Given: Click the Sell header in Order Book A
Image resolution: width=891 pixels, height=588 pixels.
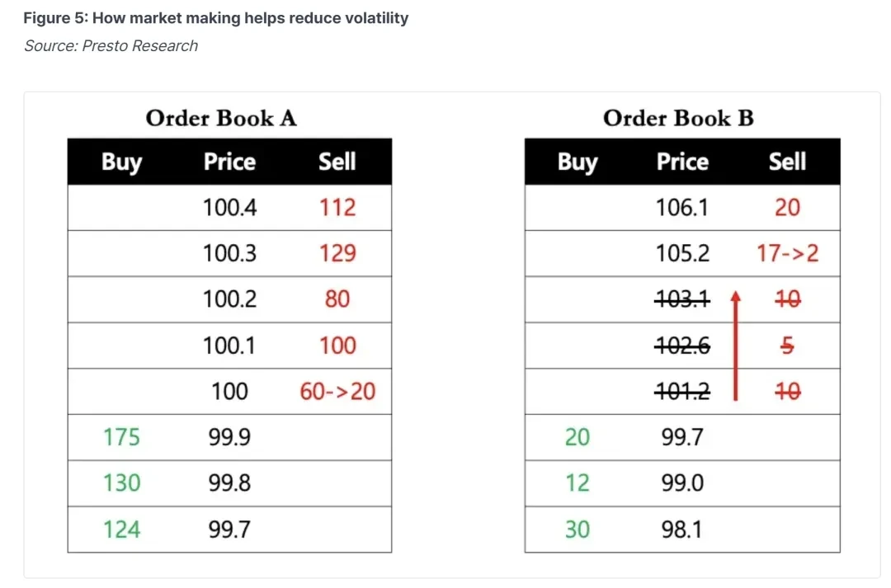Looking at the screenshot, I should [337, 162].
